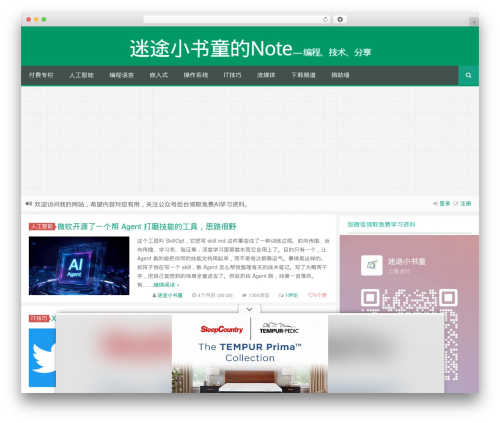Open the 付费专栏 menu item
This screenshot has height=423, width=500.
(x=41, y=75)
